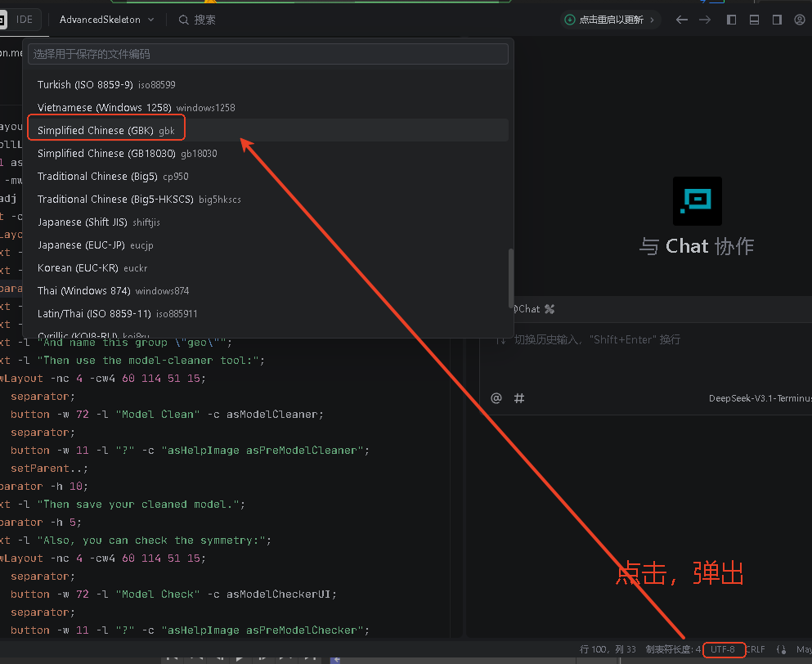Click the braces language mode icon
Viewport: 812px width, 664px height.
[781, 649]
